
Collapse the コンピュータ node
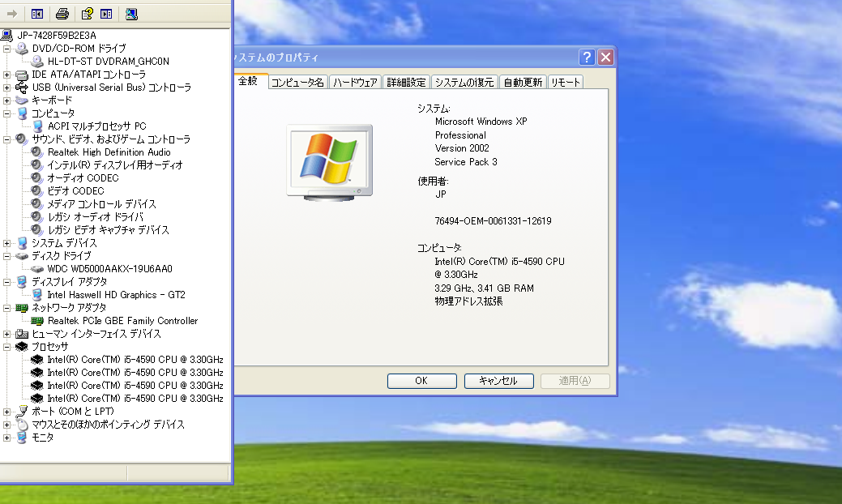pos(7,113)
